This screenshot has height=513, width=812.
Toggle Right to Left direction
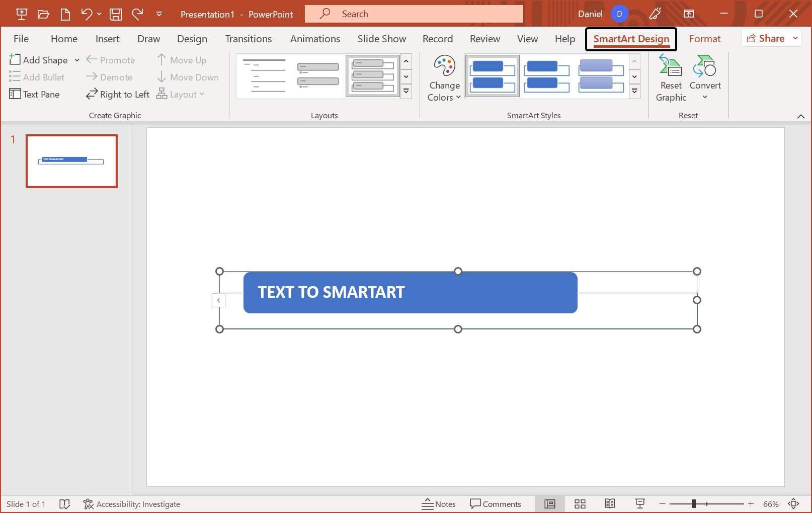(x=117, y=94)
